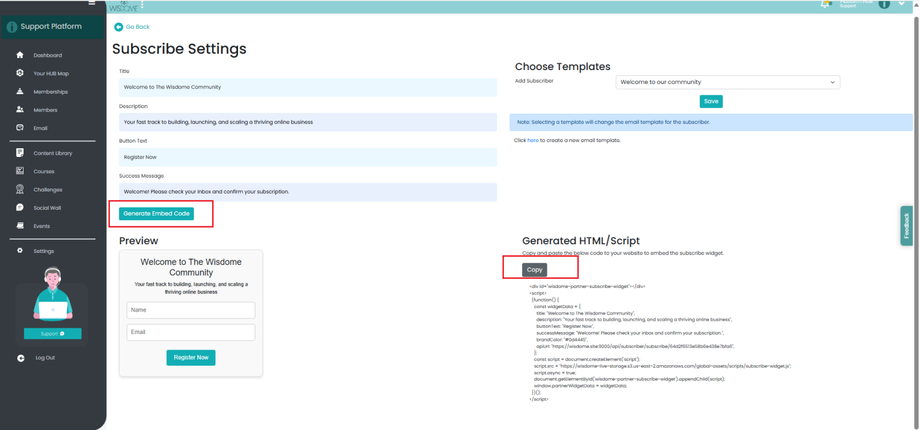Click the Challenges badge icon
Viewport: 920px width, 430px height.
pyautogui.click(x=20, y=189)
